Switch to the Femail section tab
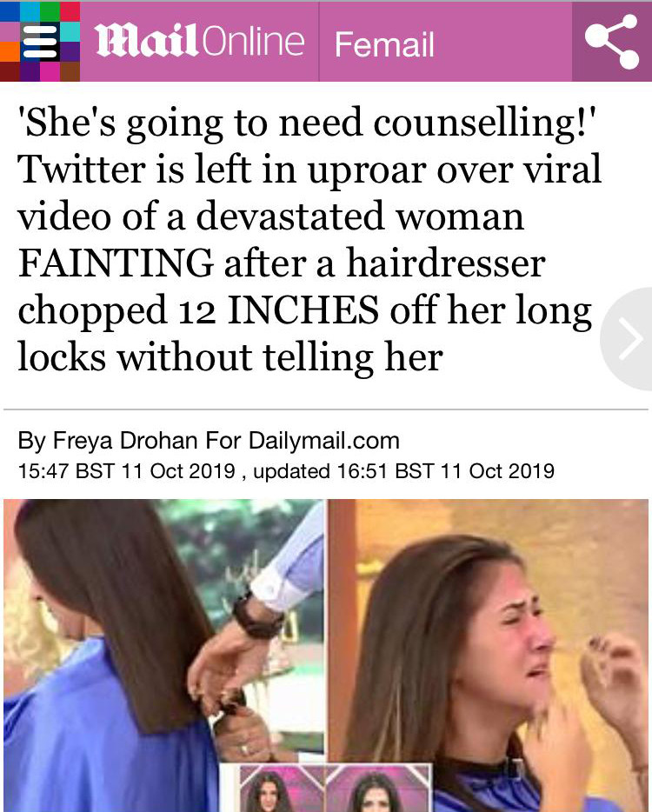 pyautogui.click(x=384, y=44)
